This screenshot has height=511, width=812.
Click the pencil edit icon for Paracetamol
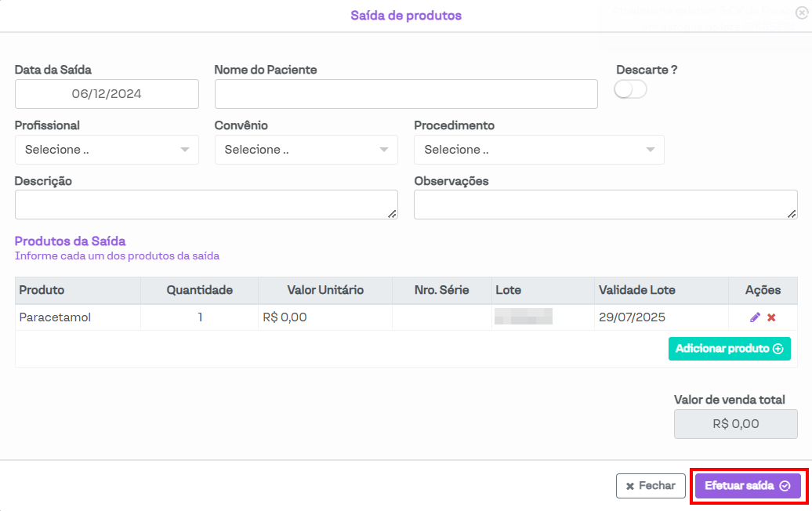[755, 317]
